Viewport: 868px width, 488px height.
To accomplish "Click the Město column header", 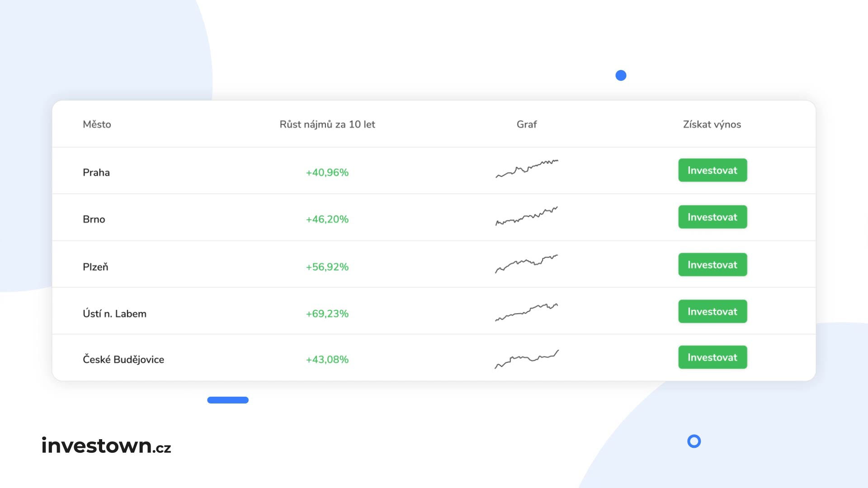I will (x=97, y=124).
